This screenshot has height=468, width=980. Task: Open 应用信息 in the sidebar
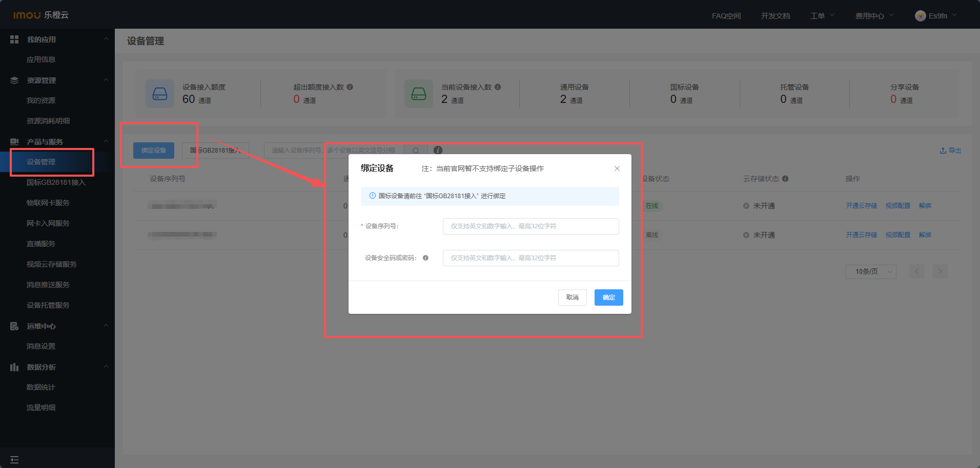(x=41, y=59)
